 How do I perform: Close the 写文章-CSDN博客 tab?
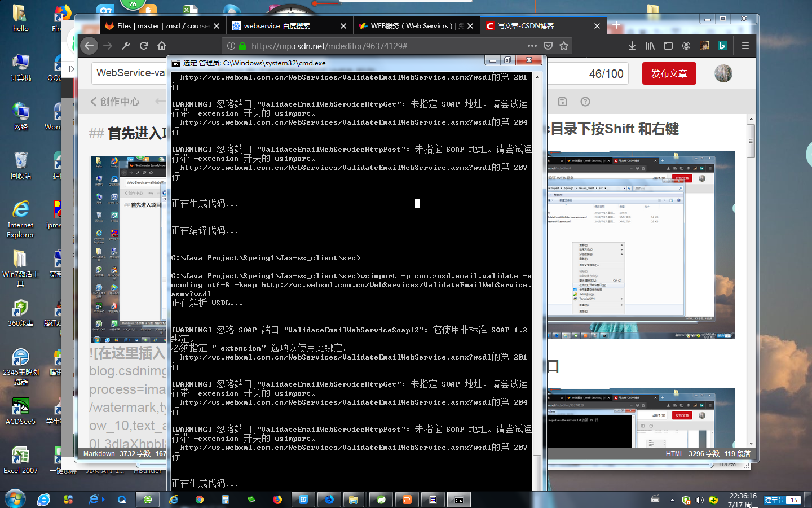point(597,26)
